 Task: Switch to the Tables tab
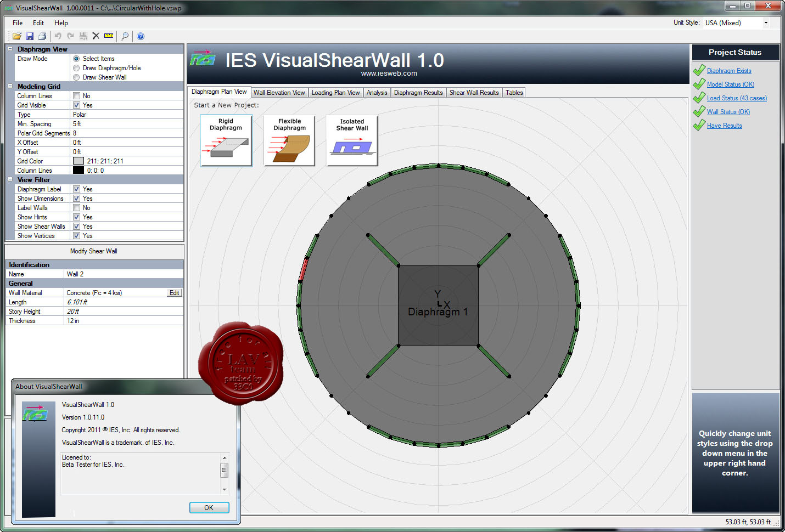514,93
